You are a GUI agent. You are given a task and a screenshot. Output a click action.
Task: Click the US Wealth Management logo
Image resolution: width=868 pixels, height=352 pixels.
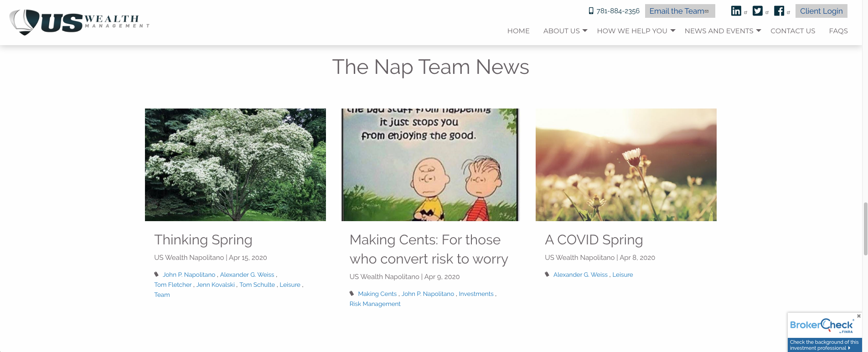(x=80, y=22)
